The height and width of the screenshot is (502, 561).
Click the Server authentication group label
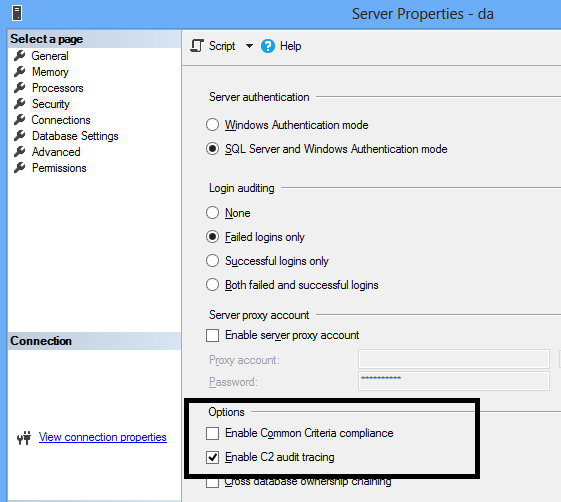(259, 97)
